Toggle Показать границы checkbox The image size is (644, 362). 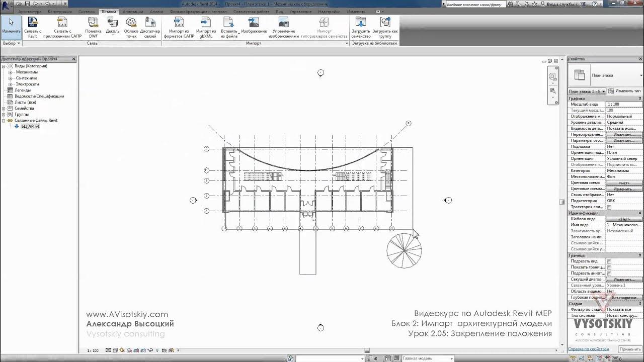[x=609, y=267]
